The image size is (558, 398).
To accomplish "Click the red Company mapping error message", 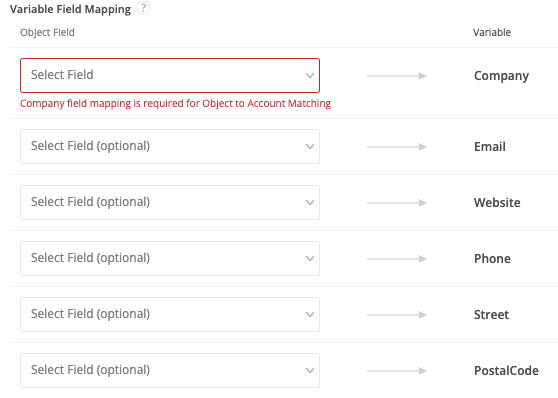I will [x=175, y=104].
